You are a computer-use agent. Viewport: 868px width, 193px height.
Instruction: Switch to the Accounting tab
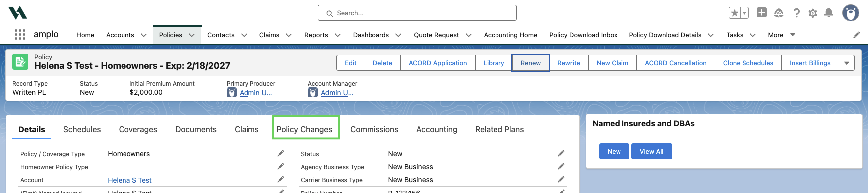point(437,129)
